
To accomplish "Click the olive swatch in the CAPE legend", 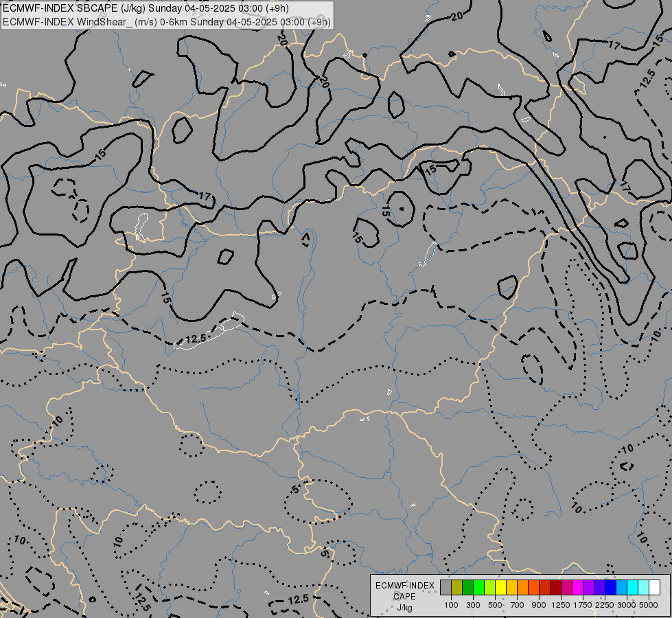I will pyautogui.click(x=457, y=587).
